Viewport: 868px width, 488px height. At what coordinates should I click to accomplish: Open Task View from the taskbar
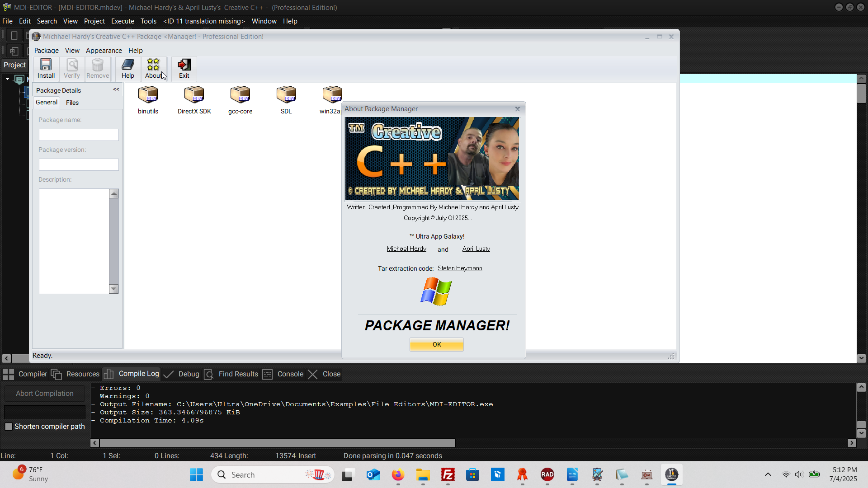pyautogui.click(x=347, y=475)
